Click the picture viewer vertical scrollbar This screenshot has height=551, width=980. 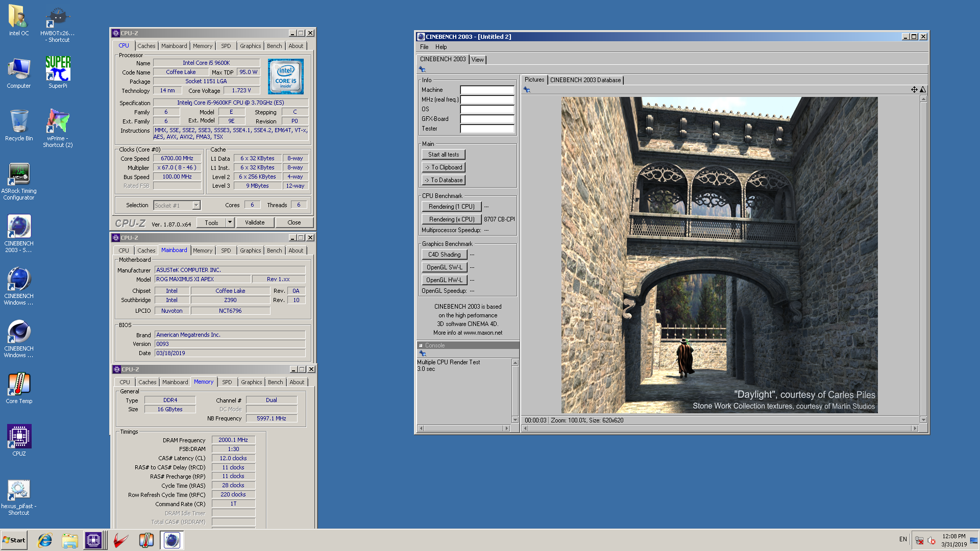click(923, 259)
